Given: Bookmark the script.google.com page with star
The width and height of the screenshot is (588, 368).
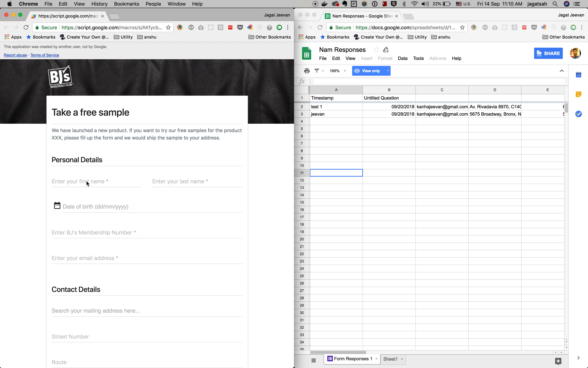Looking at the screenshot, I should [168, 27].
